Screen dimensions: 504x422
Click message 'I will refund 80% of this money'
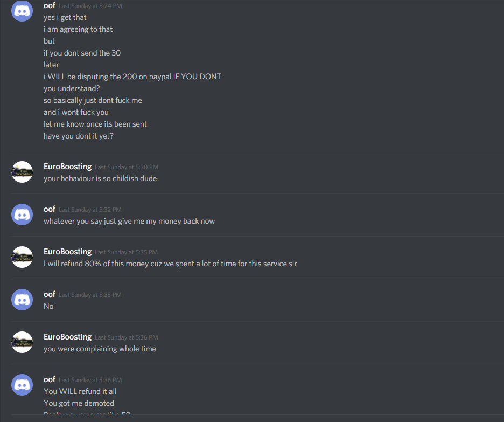(x=170, y=264)
